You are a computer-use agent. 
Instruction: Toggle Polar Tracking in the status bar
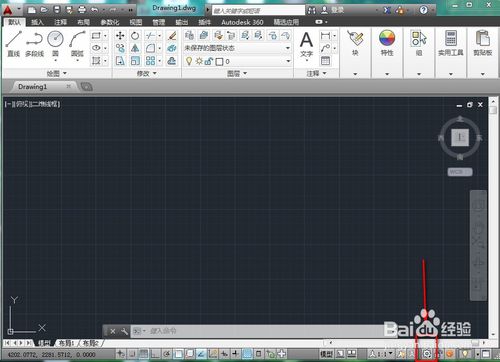(167, 354)
